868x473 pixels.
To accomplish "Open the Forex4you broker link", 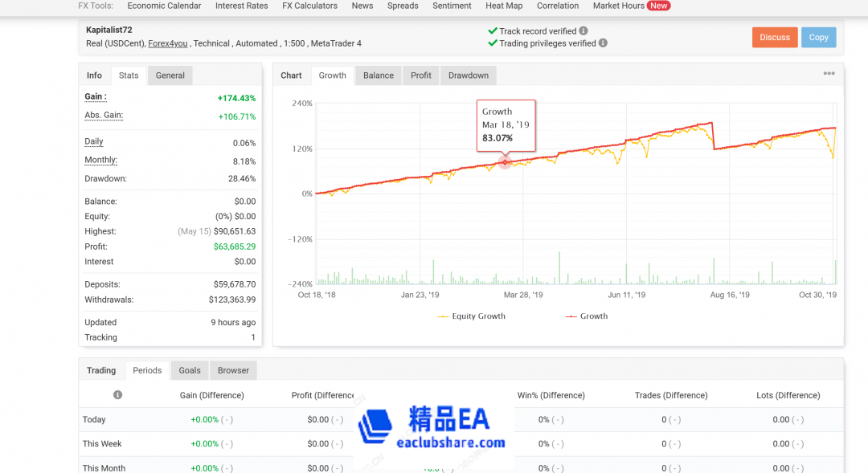I will pos(167,43).
